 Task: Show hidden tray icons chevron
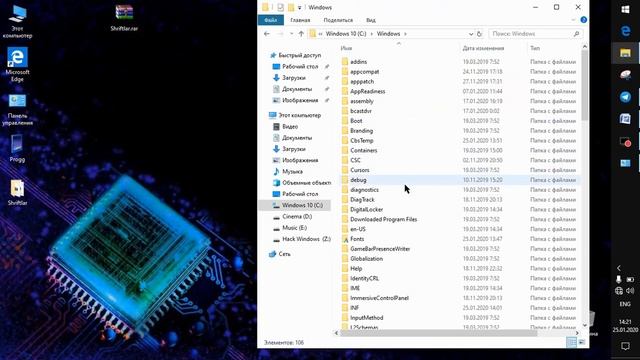pyautogui.click(x=619, y=268)
